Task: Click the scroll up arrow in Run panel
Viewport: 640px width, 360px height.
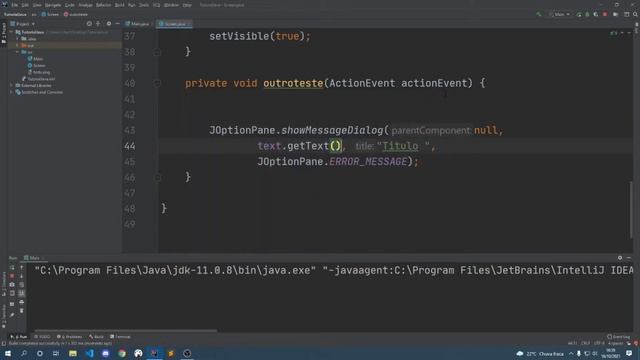Action: pyautogui.click(x=22, y=267)
